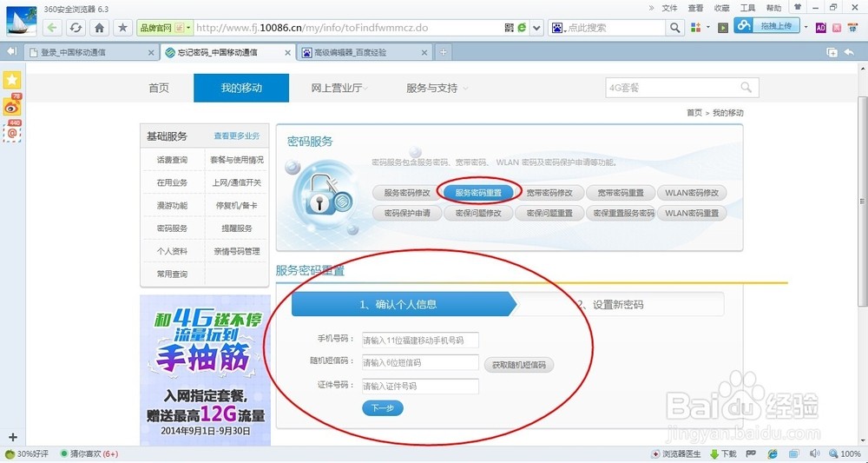Expand the 服务与支持 navigation dropdown
This screenshot has width=868, height=463.
pos(437,88)
